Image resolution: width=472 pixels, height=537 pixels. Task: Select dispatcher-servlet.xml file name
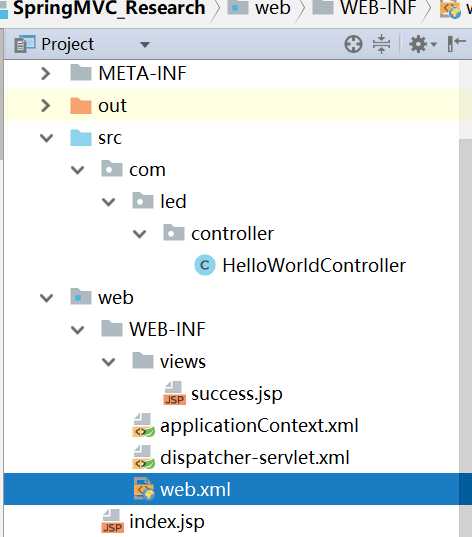click(255, 458)
